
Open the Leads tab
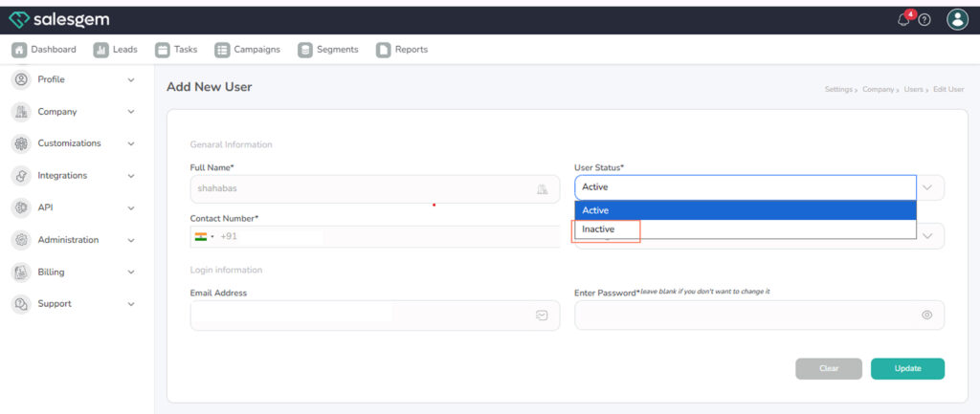point(116,50)
